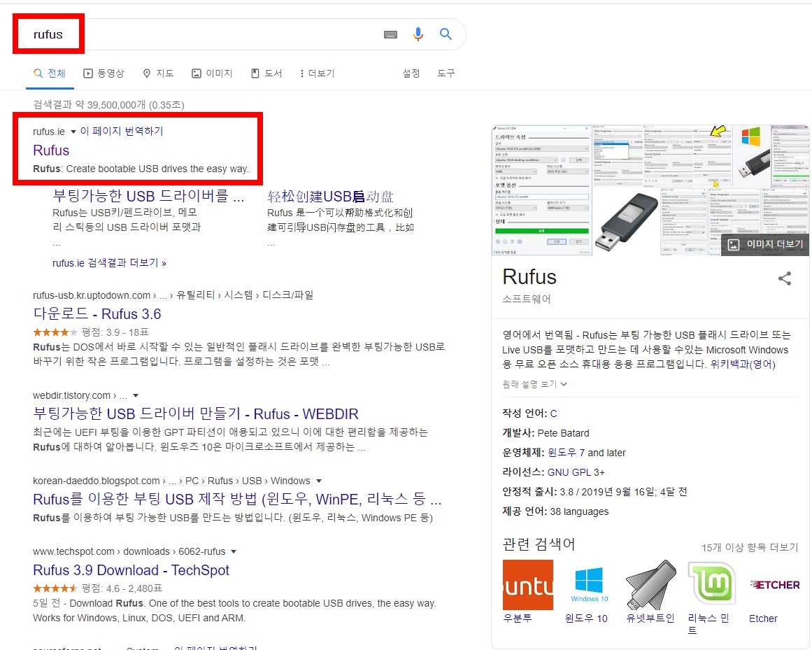
Task: Click 이 페이지 번역하기 for rufus.ie
Action: point(122,131)
